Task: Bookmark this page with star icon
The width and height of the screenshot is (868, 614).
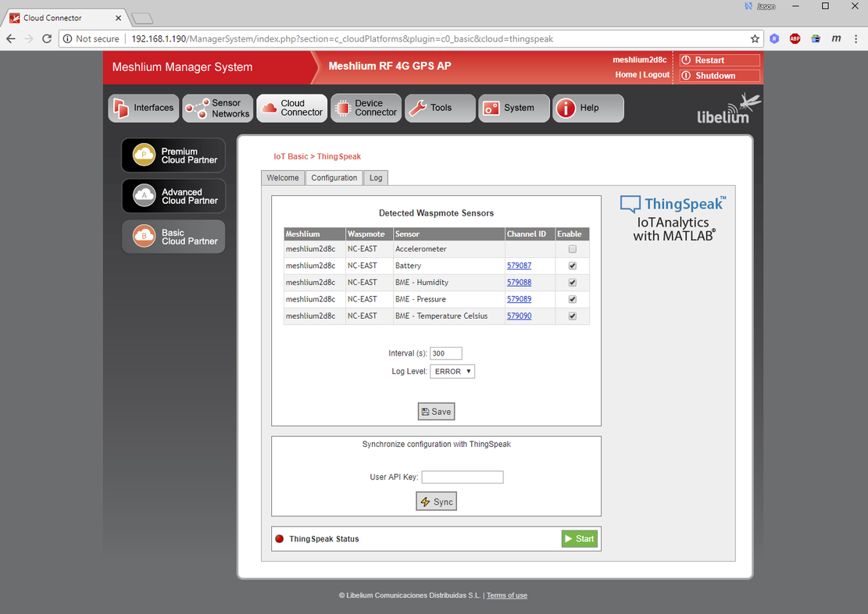Action: point(755,39)
